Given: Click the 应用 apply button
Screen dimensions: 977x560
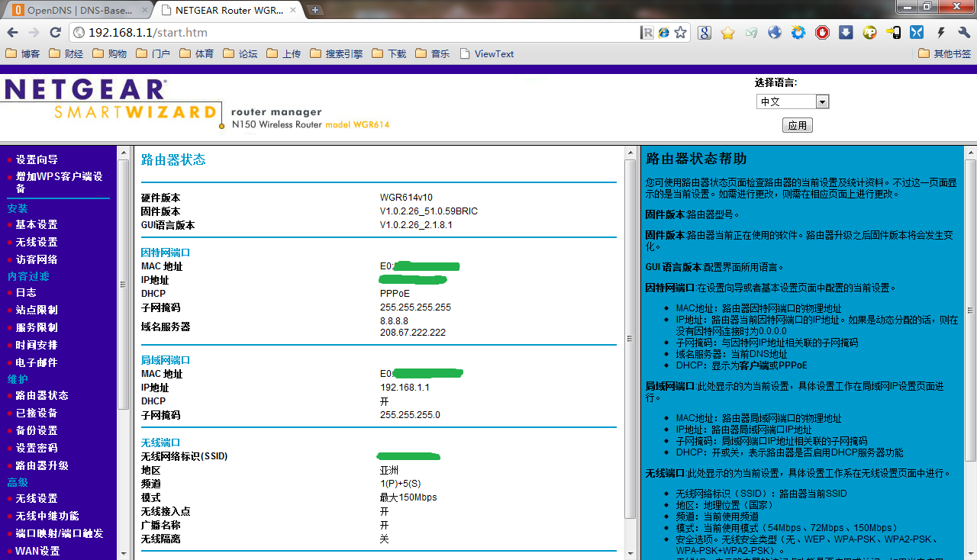Looking at the screenshot, I should click(797, 125).
